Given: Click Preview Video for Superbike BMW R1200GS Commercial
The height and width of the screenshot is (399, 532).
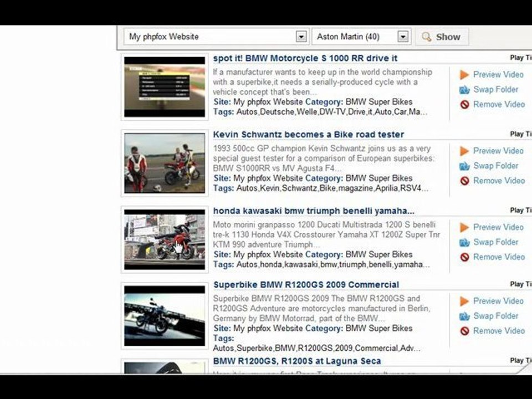Looking at the screenshot, I should coord(498,301).
